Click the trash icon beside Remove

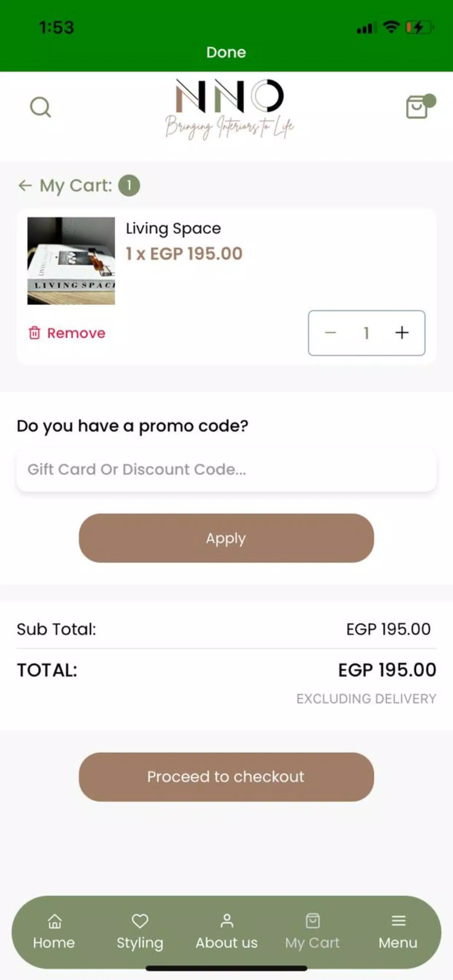click(34, 333)
